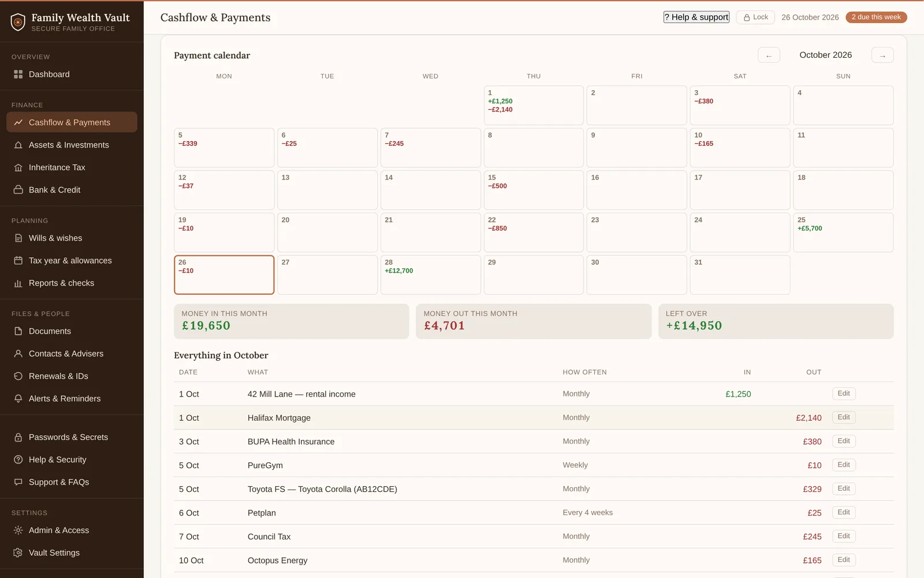Edit the BUPA Health Insurance entry
The height and width of the screenshot is (578, 924).
844,441
